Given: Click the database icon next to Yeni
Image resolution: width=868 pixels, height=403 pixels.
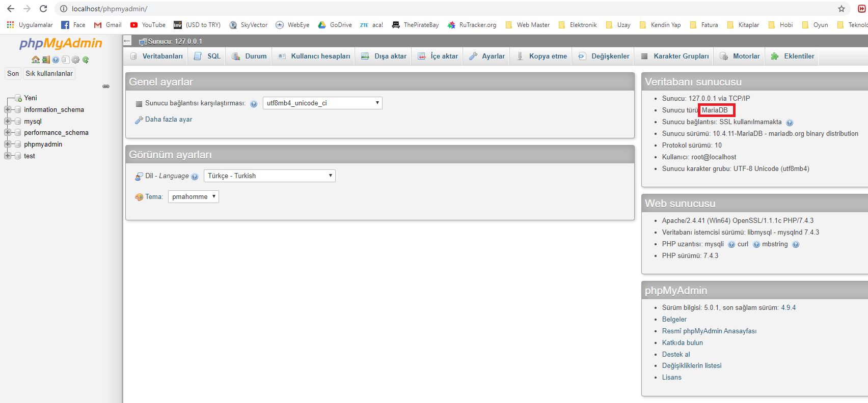Looking at the screenshot, I should point(18,98).
